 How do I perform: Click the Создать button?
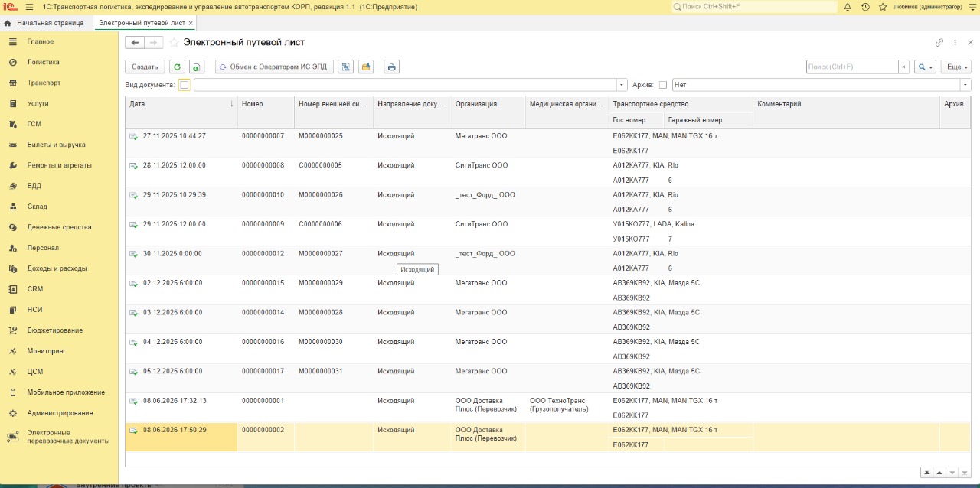(145, 67)
